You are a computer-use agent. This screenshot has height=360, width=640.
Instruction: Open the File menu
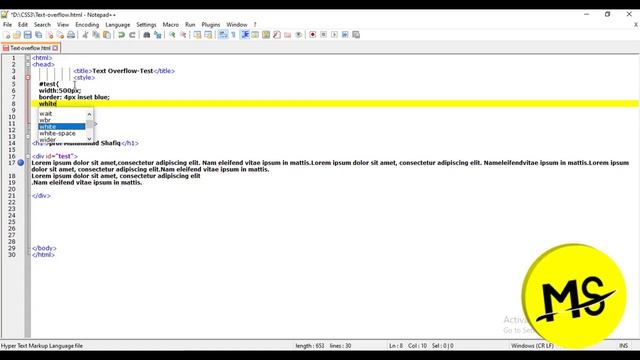(7, 25)
